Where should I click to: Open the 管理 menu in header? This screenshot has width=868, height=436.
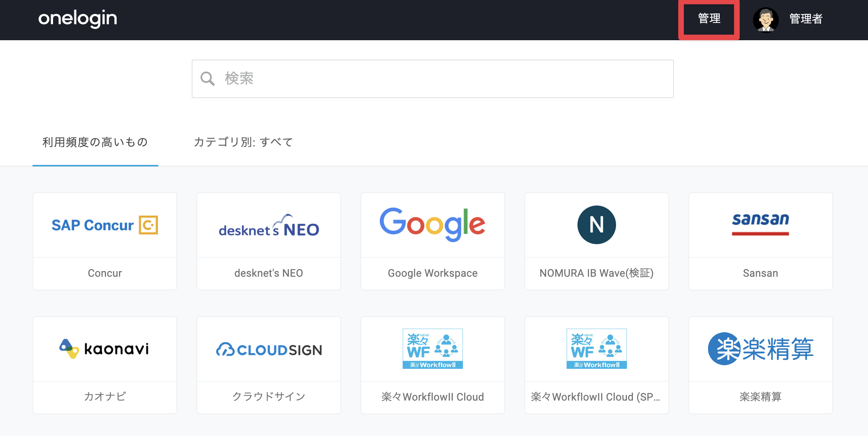click(x=709, y=19)
